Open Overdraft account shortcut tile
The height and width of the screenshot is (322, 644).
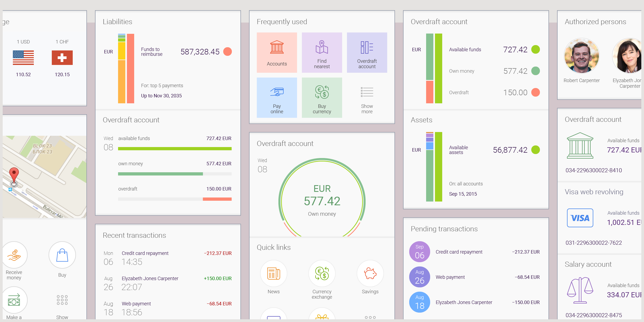[367, 53]
